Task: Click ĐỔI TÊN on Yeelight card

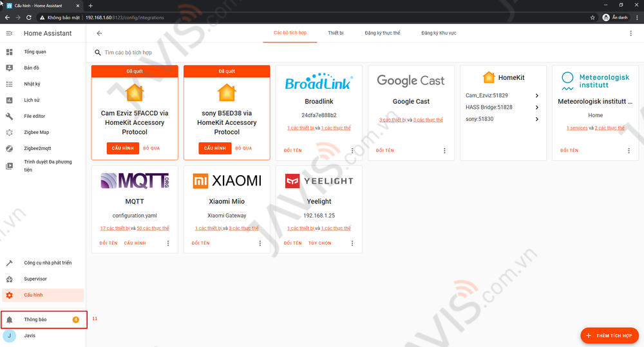Action: tap(293, 243)
